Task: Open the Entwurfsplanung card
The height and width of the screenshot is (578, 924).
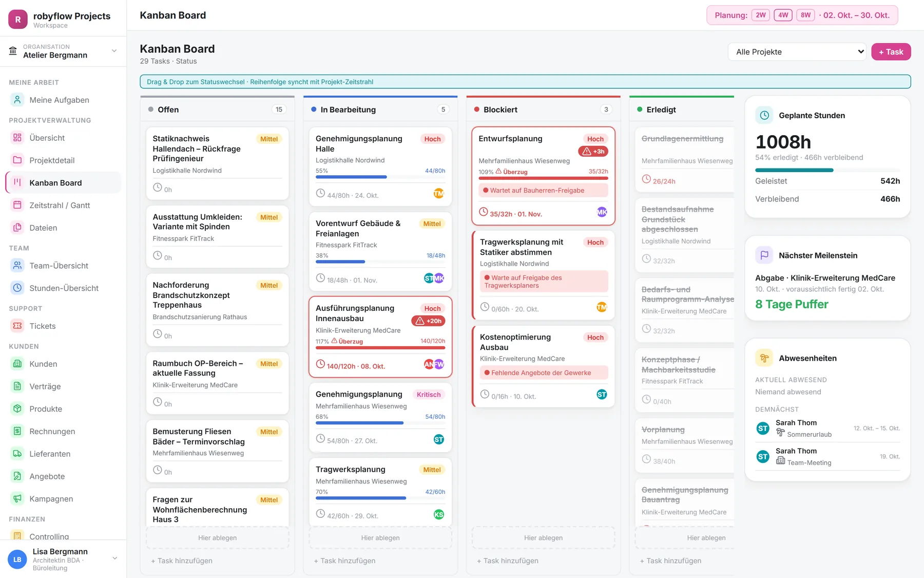Action: (x=543, y=176)
